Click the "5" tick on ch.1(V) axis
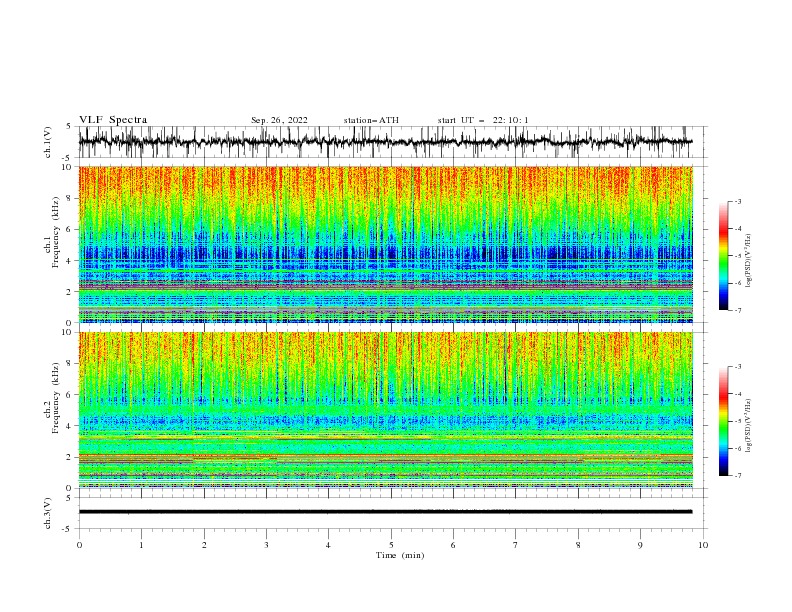Image resolution: width=792 pixels, height=612 pixels. coord(69,127)
